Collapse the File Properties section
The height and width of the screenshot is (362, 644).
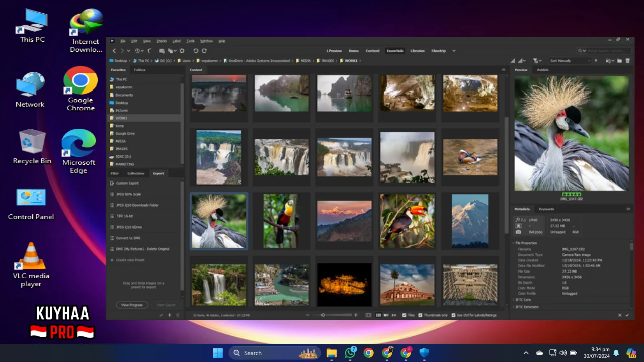coord(514,243)
